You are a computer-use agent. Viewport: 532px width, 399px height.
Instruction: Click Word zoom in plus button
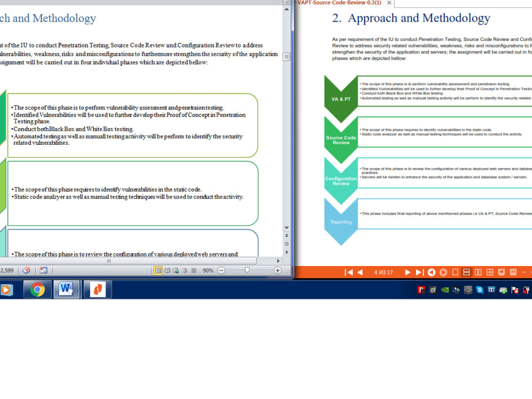[278, 270]
